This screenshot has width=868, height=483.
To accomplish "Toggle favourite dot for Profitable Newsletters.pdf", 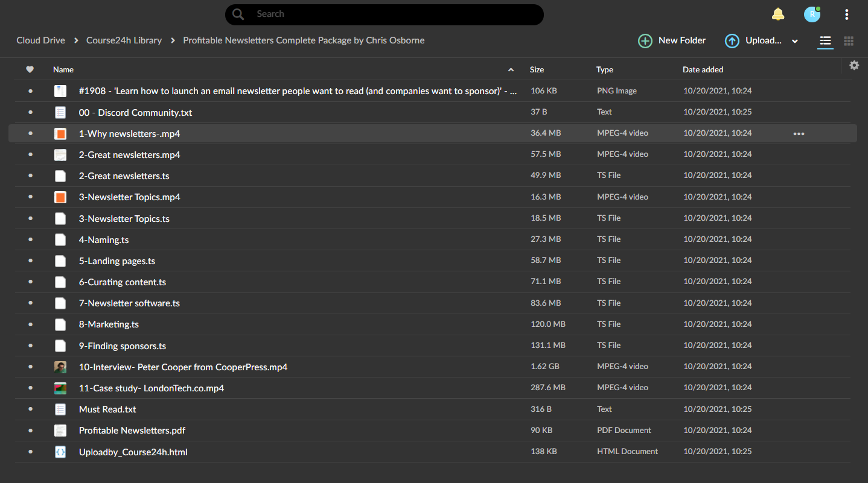I will coord(30,431).
